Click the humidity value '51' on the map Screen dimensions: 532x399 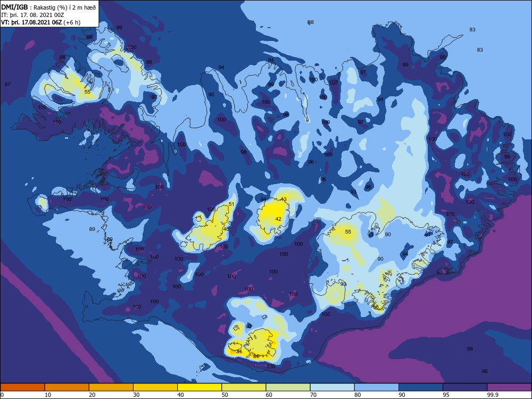click(231, 204)
